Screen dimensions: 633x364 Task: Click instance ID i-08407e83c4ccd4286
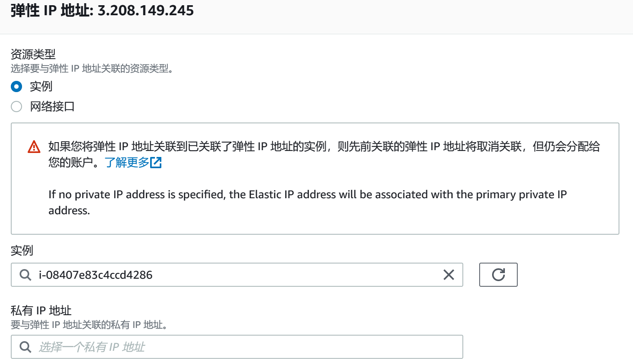pyautogui.click(x=95, y=275)
